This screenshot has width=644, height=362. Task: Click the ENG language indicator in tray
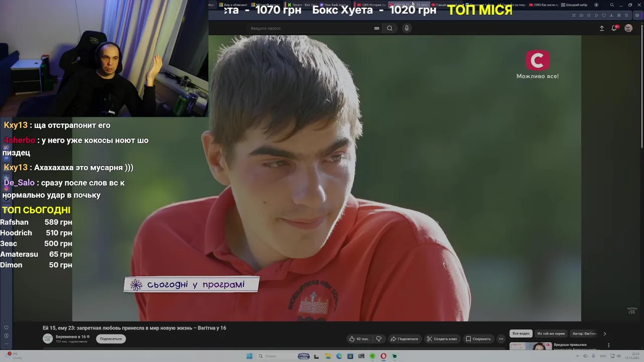(x=603, y=356)
